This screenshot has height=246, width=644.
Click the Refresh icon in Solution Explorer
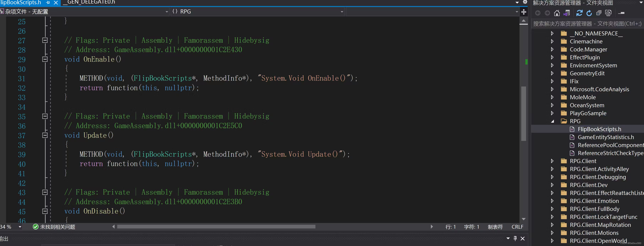pos(589,13)
